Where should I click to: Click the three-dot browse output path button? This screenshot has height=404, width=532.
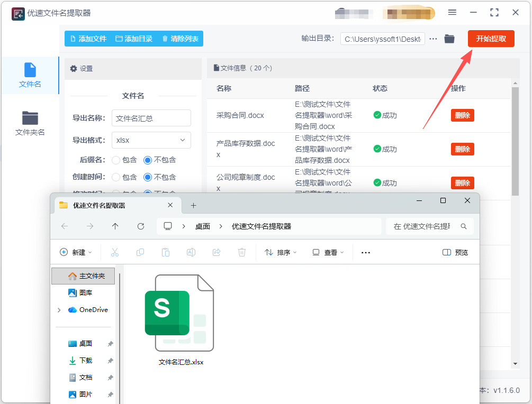[x=433, y=39]
